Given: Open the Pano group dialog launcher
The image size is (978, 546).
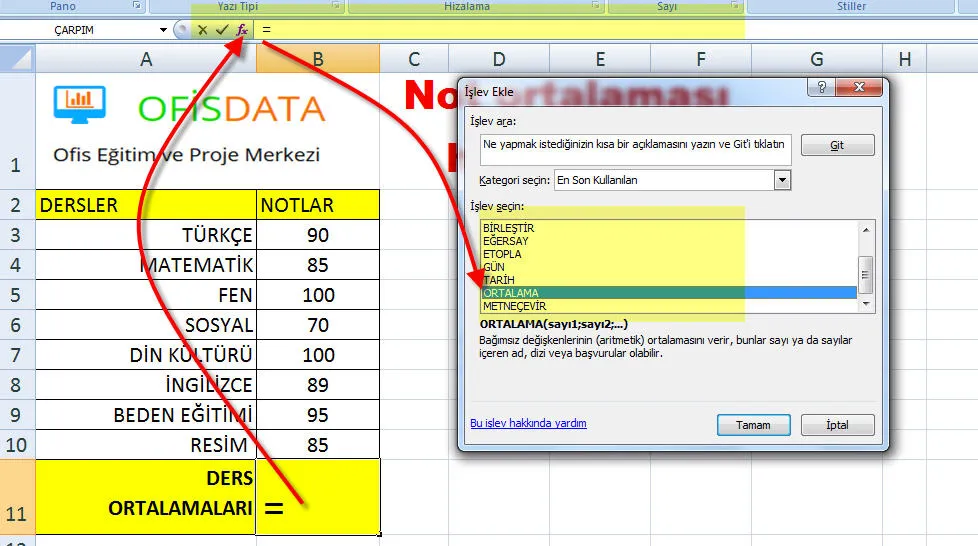Looking at the screenshot, I should [136, 6].
